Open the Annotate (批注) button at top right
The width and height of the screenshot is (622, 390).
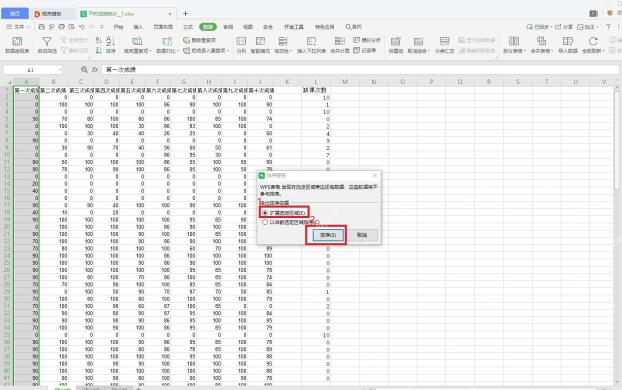pyautogui.click(x=587, y=27)
